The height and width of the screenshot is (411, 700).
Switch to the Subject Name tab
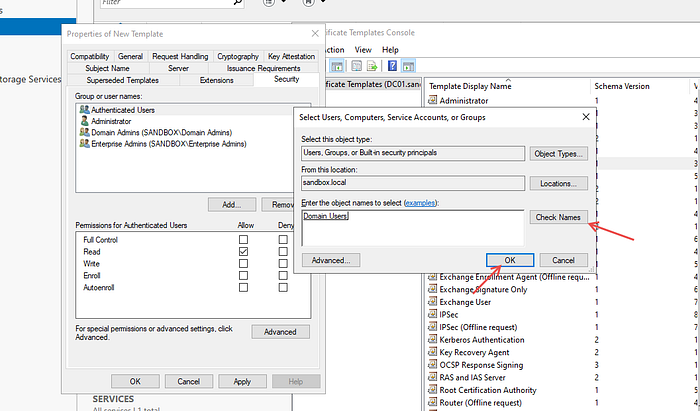coord(107,68)
